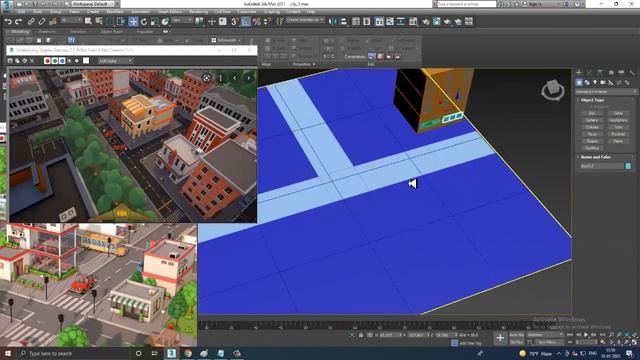Open Select by Name dialog
Viewport: 640px width, 360px height.
99,21
